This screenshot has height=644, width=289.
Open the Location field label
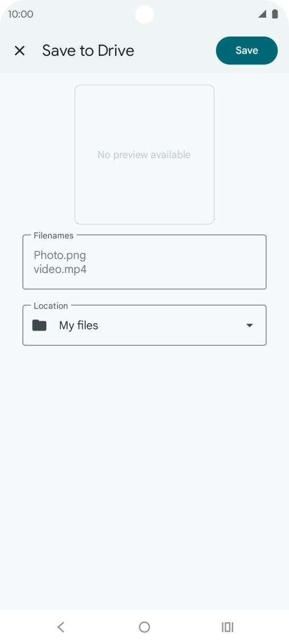[x=51, y=306]
